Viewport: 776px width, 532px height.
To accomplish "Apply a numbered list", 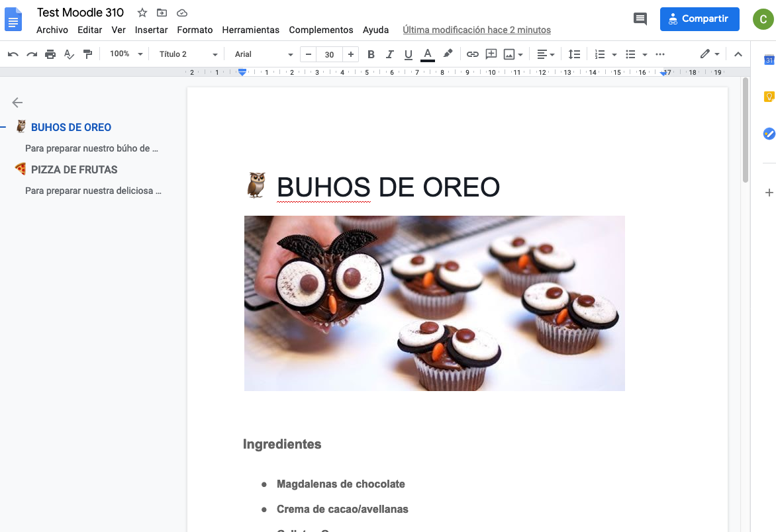I will pyautogui.click(x=600, y=54).
